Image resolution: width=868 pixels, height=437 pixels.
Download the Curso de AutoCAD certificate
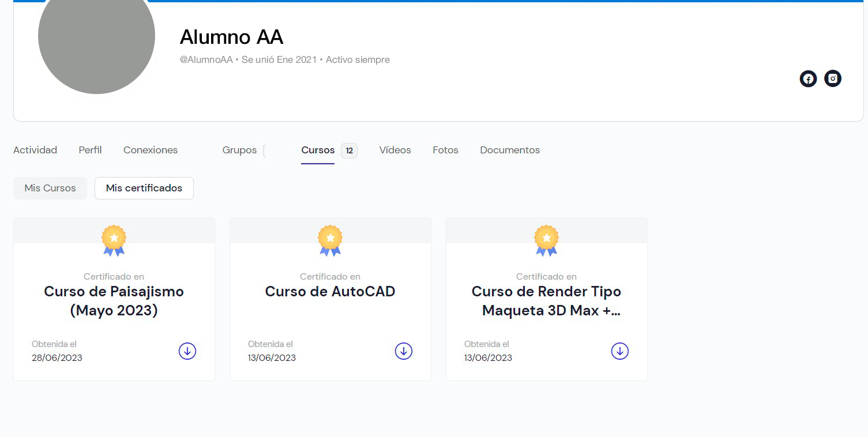point(404,351)
